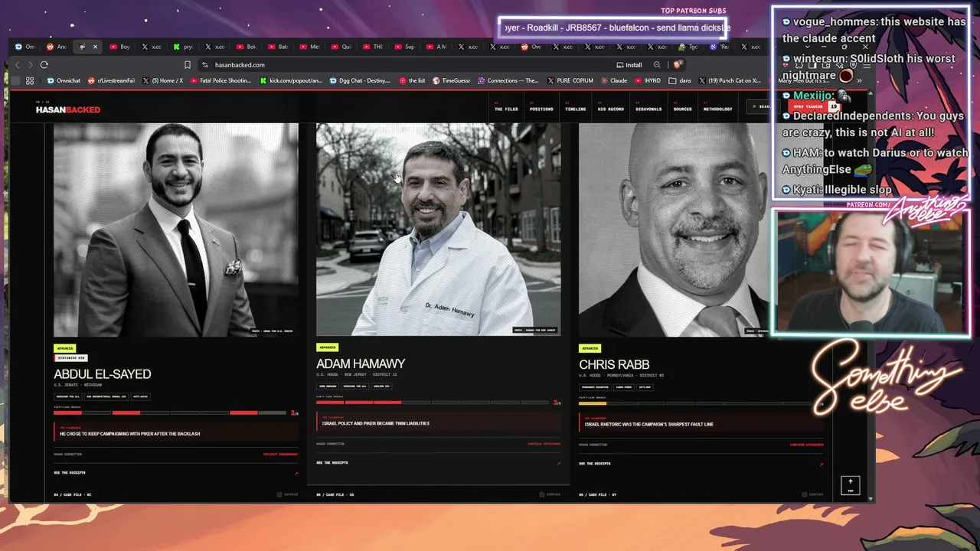Open the (5) Home / X bookmark
This screenshot has height=551, width=980.
click(x=163, y=80)
